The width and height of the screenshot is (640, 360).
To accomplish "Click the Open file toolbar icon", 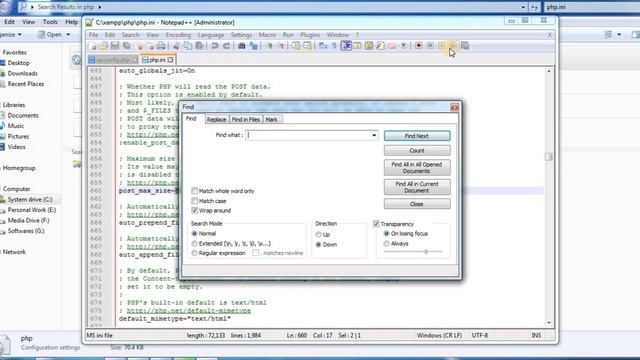I will [x=103, y=46].
